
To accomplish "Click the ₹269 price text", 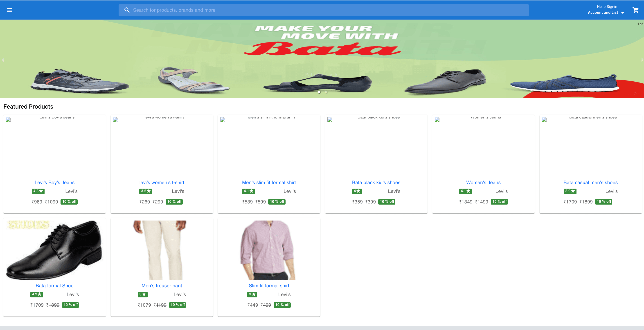I will (x=144, y=202).
